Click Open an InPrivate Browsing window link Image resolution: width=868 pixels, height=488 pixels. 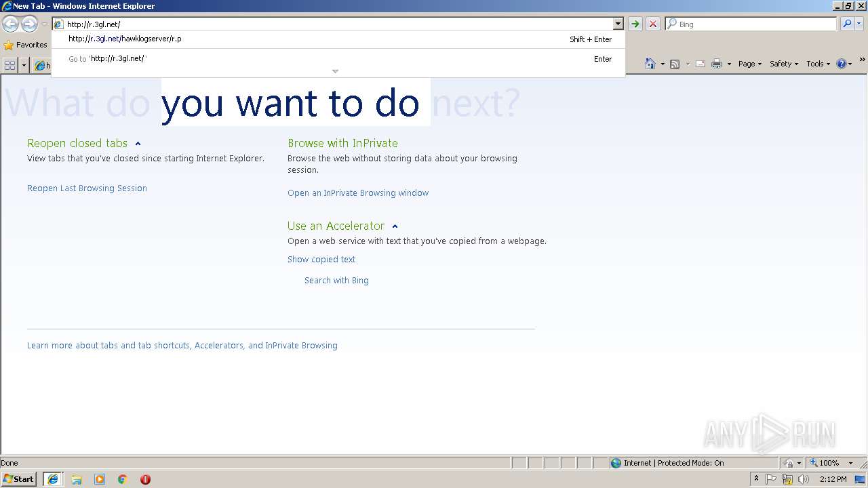pyautogui.click(x=358, y=193)
